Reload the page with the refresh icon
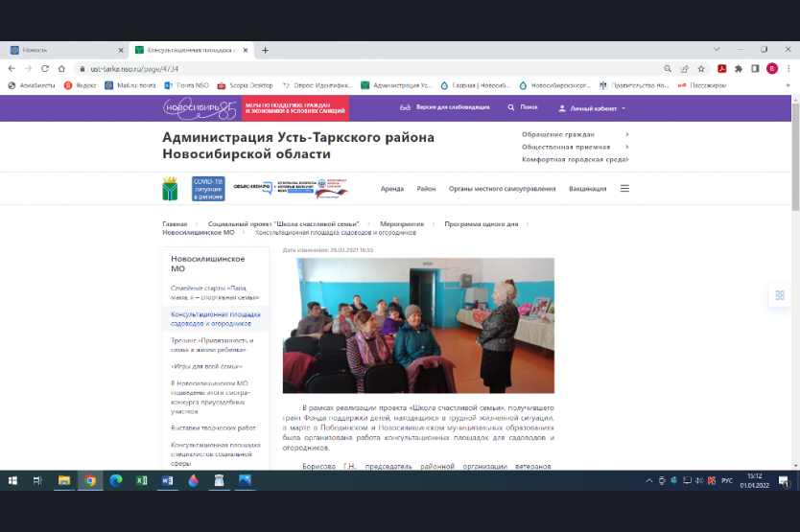The image size is (800, 532). click(x=45, y=68)
